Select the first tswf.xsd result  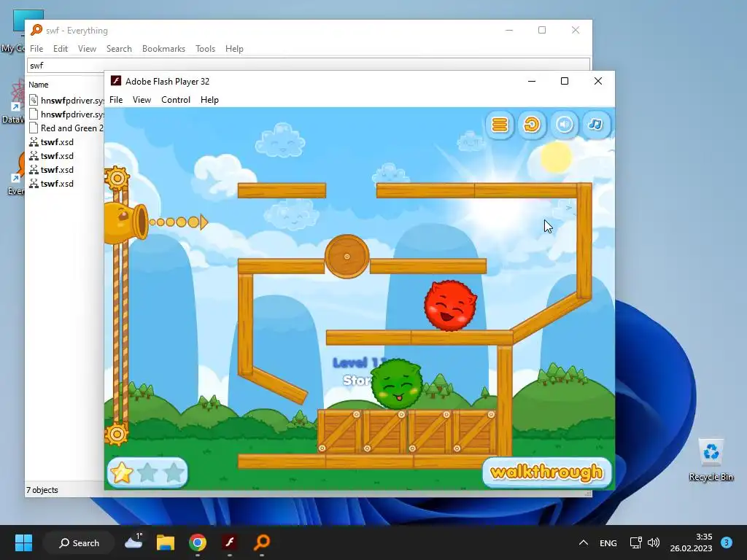[x=52, y=142]
